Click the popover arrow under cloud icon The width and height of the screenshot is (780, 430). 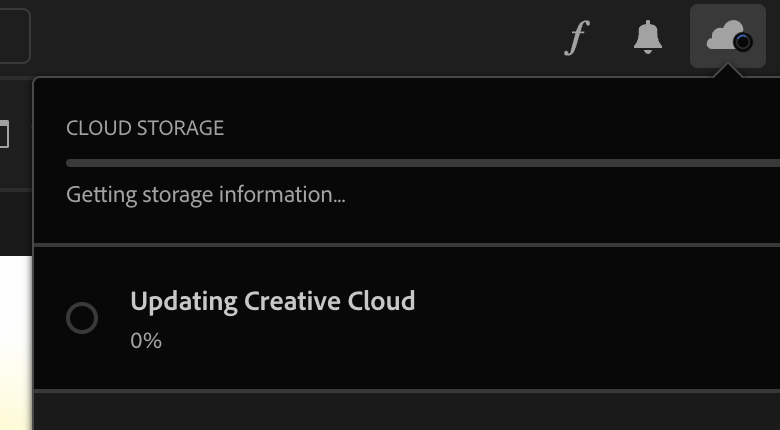728,72
